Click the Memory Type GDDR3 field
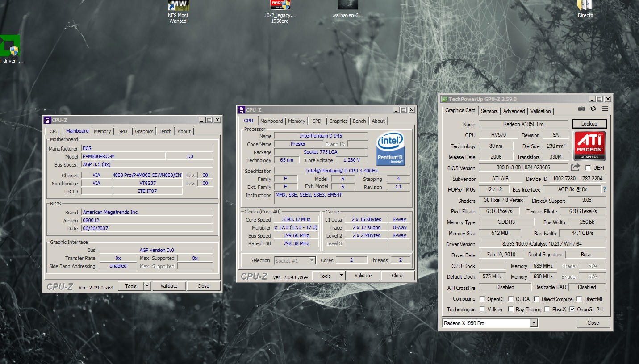The width and height of the screenshot is (639, 364). point(506,222)
